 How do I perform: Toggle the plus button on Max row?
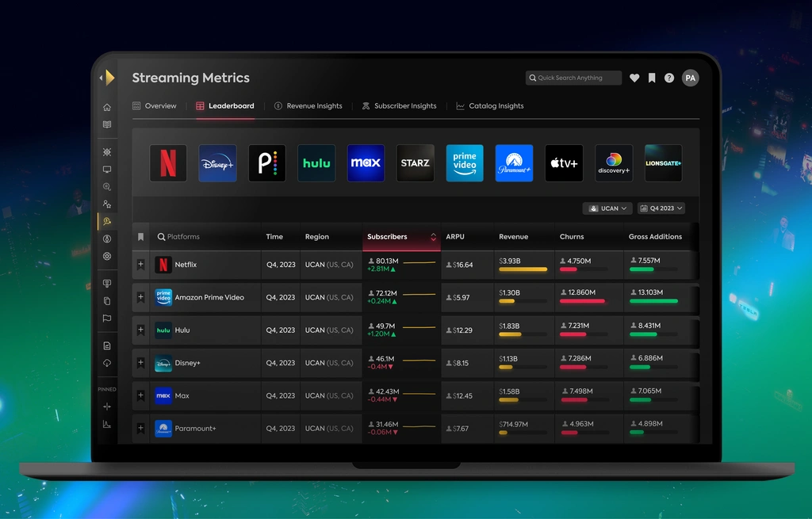coord(140,395)
